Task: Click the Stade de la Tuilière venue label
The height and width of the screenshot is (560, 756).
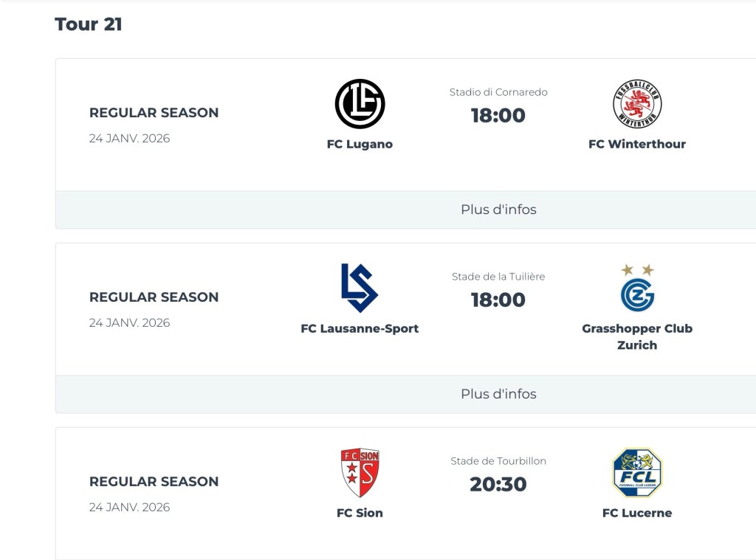Action: (498, 277)
